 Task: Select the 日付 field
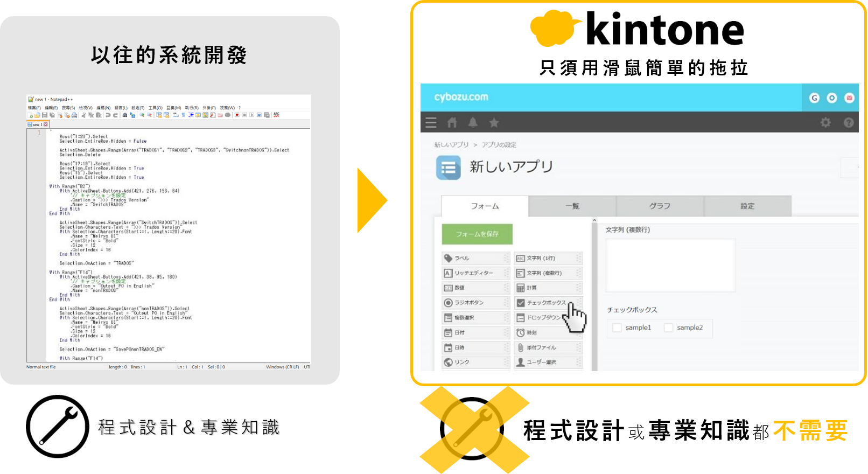tap(475, 333)
